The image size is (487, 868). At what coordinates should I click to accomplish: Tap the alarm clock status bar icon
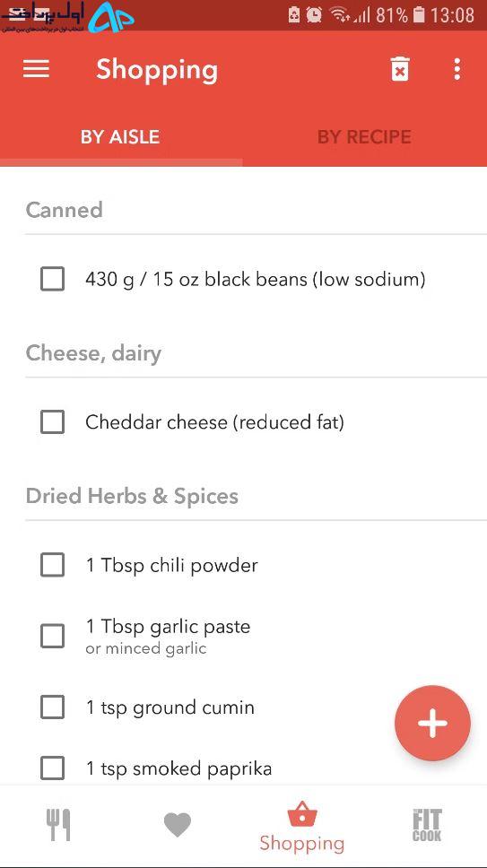click(x=314, y=14)
